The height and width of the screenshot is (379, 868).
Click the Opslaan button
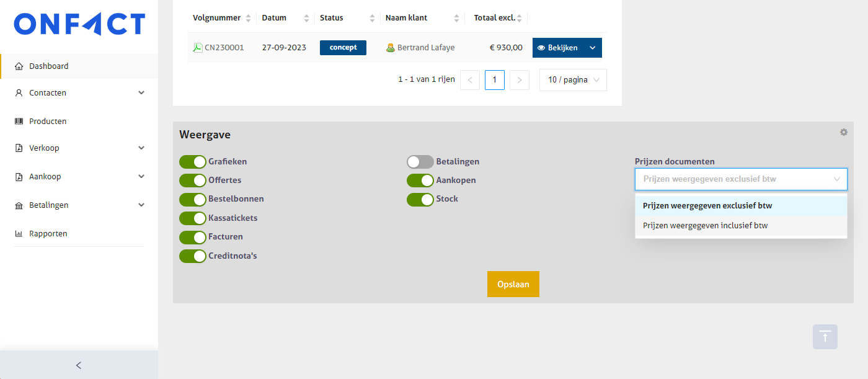point(513,284)
